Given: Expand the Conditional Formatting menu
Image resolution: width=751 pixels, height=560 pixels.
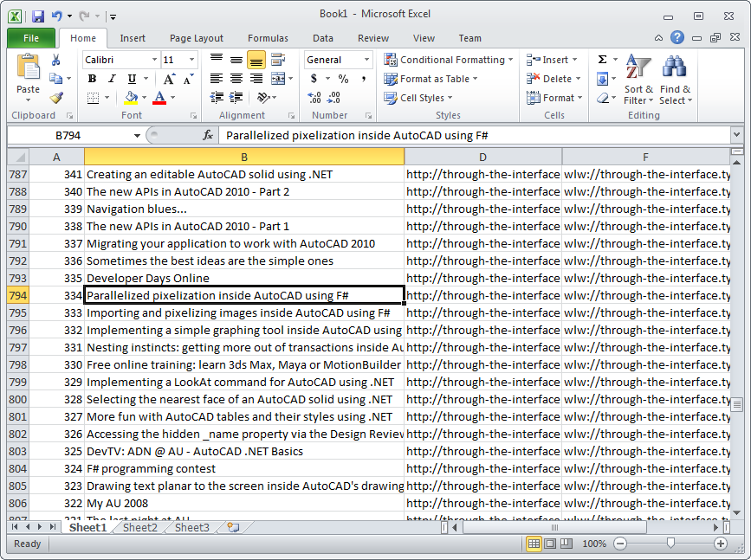Looking at the screenshot, I should coord(449,60).
